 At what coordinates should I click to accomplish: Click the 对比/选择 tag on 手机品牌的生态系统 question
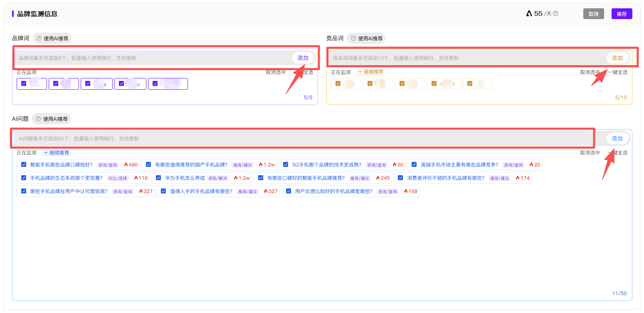pyautogui.click(x=118, y=179)
